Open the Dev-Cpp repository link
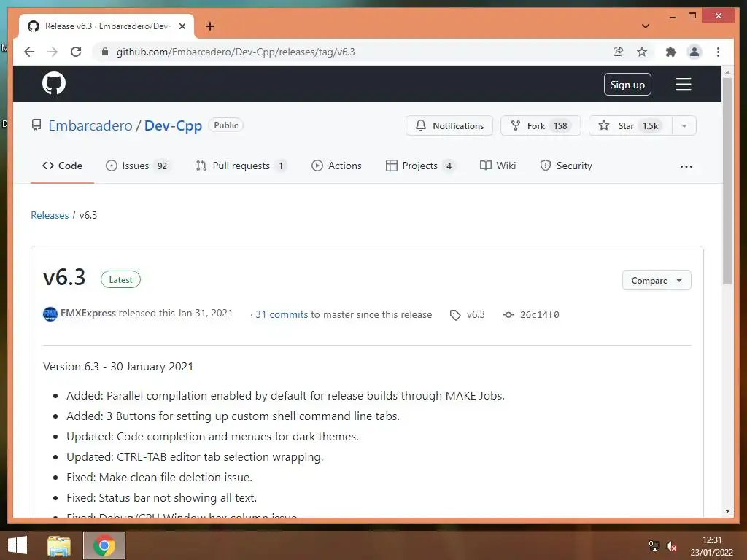The width and height of the screenshot is (747, 560). 173,125
